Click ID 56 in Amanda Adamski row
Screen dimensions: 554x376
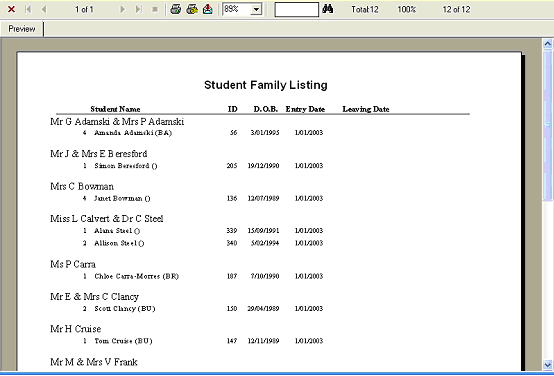pos(234,133)
